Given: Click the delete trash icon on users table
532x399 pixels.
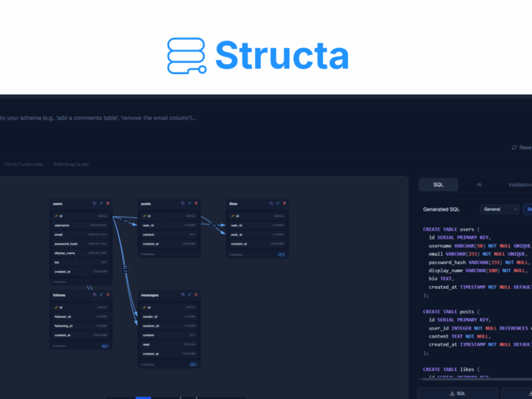Looking at the screenshot, I should tap(108, 204).
